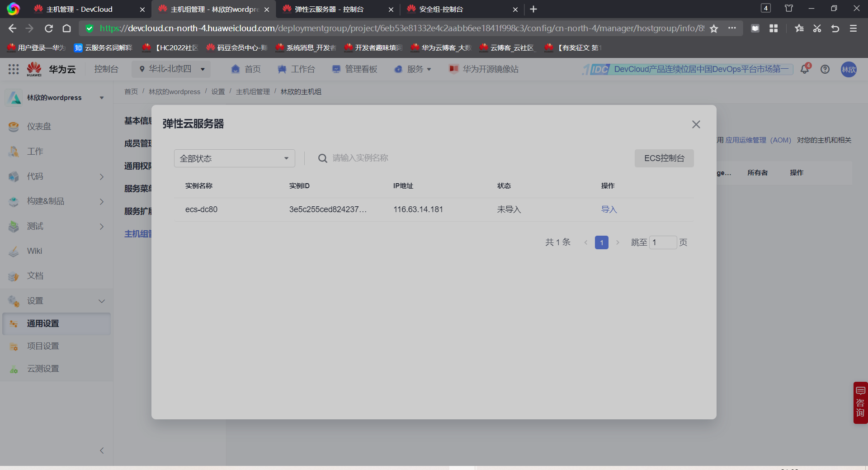Reload the page with refresh icon
The width and height of the screenshot is (868, 470).
tap(49, 28)
